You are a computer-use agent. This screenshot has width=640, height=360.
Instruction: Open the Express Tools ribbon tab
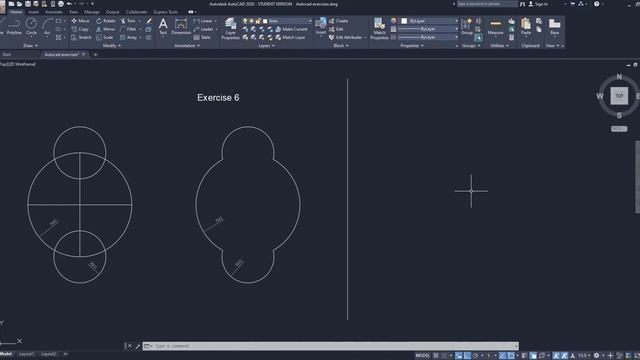[x=166, y=12]
